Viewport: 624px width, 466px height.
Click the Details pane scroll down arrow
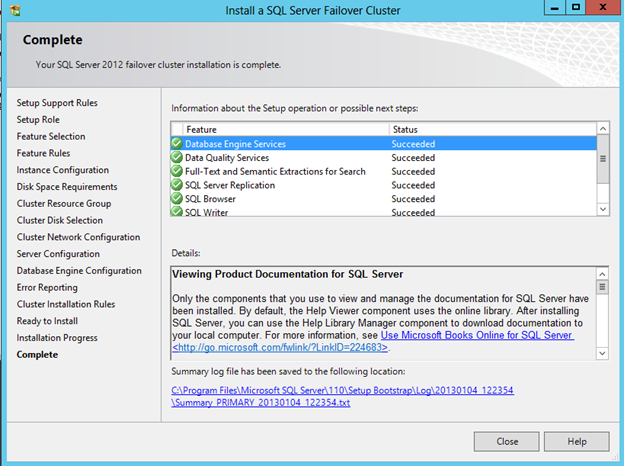pos(602,353)
